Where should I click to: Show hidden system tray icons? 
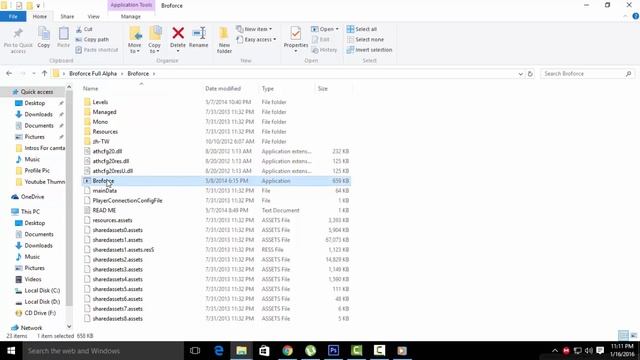click(555, 351)
